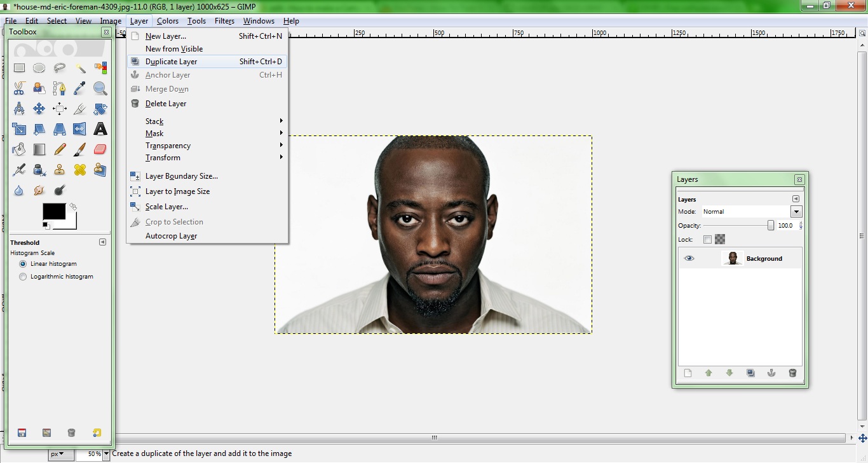868x463 pixels.
Task: Expand the Transform submenu
Action: [x=207, y=158]
